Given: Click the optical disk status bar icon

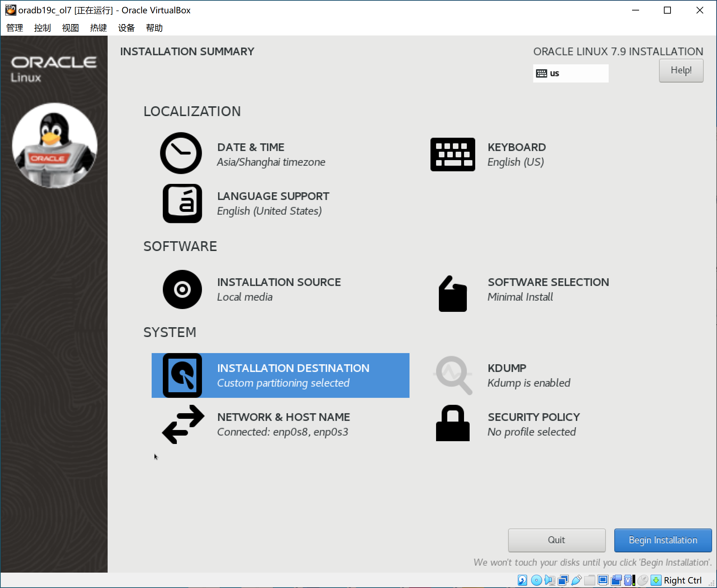Looking at the screenshot, I should coord(536,580).
